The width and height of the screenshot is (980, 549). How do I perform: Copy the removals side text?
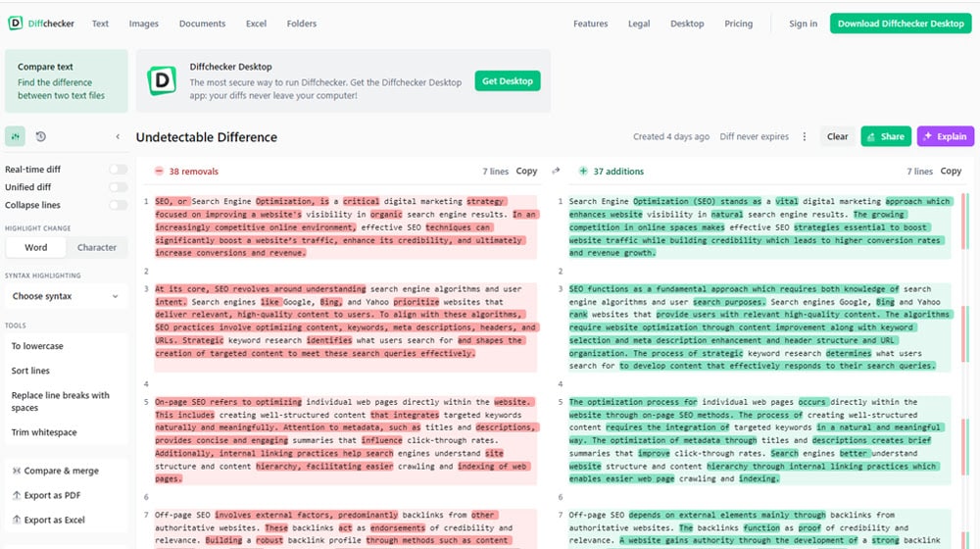(526, 172)
